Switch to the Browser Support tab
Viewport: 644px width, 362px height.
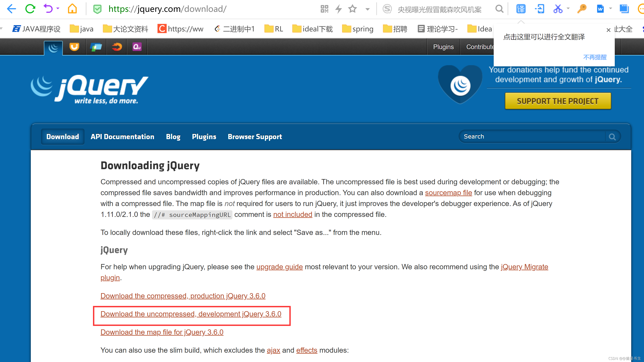pyautogui.click(x=255, y=137)
